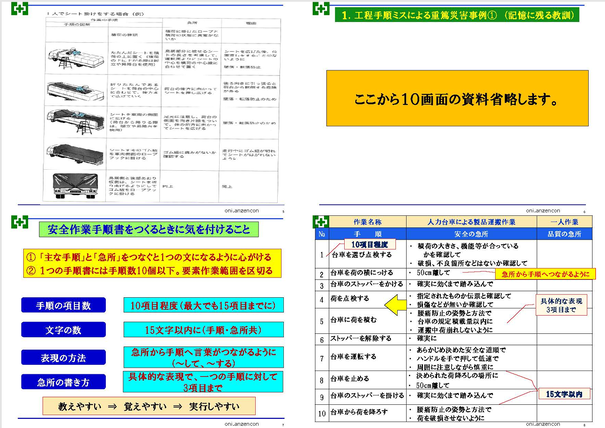Click the callout 15文字以内
605x428 pixels.
(x=564, y=394)
